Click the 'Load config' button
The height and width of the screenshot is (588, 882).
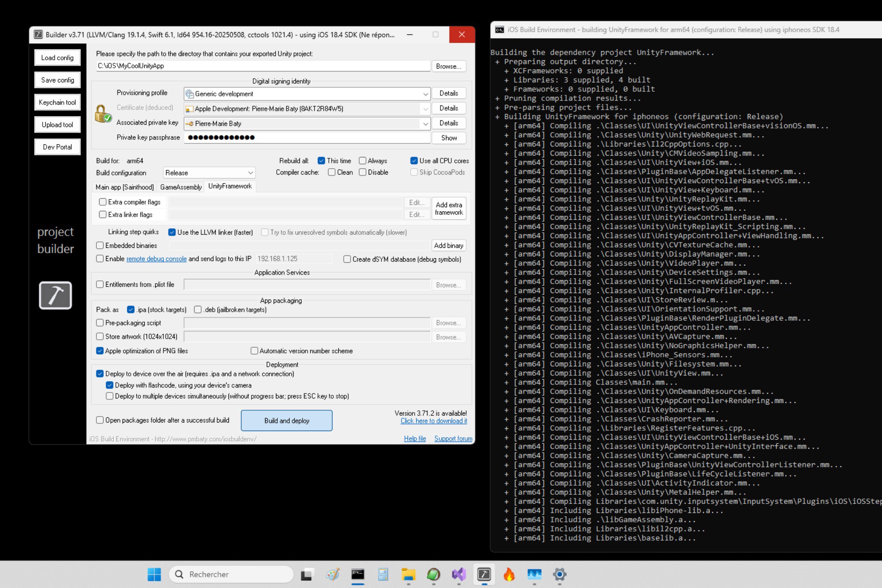(57, 58)
